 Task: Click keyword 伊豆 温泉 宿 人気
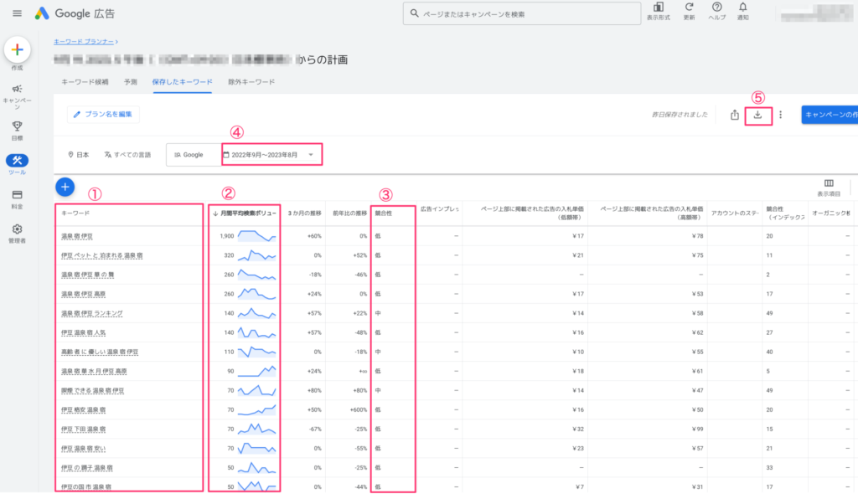click(84, 332)
